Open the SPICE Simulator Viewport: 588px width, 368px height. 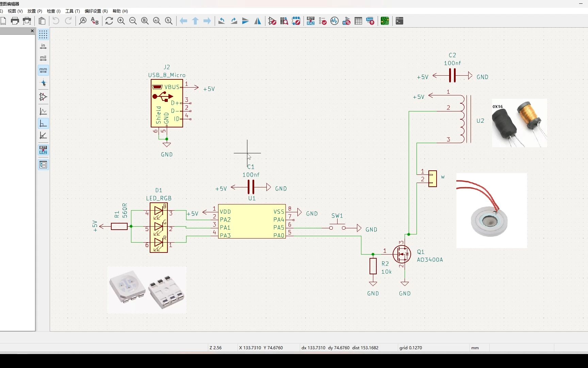pyautogui.click(x=334, y=21)
